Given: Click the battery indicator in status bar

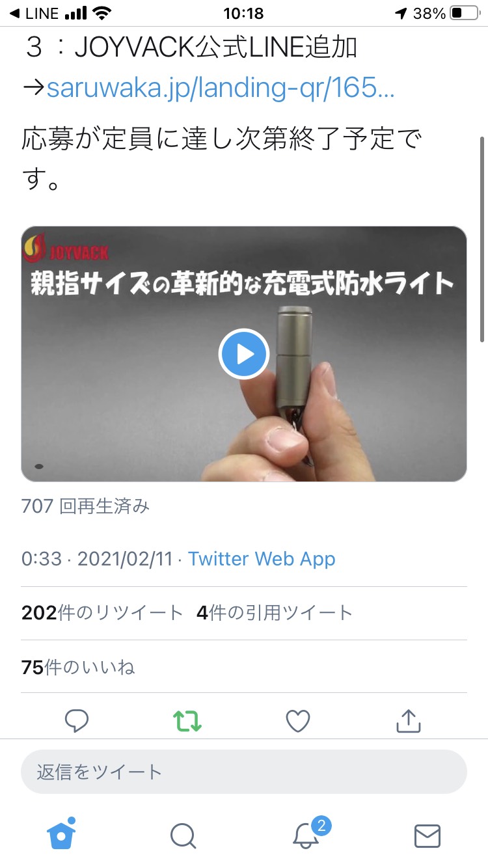Looking at the screenshot, I should coord(465,13).
